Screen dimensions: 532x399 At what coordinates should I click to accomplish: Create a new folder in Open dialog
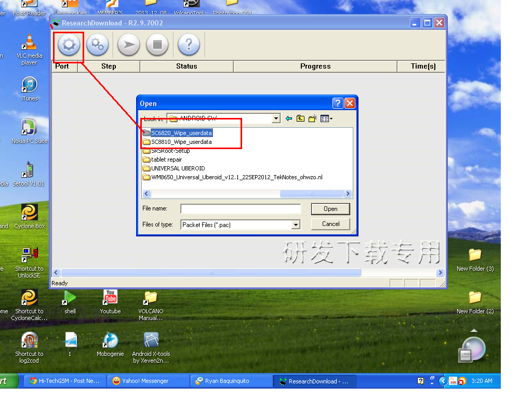312,119
